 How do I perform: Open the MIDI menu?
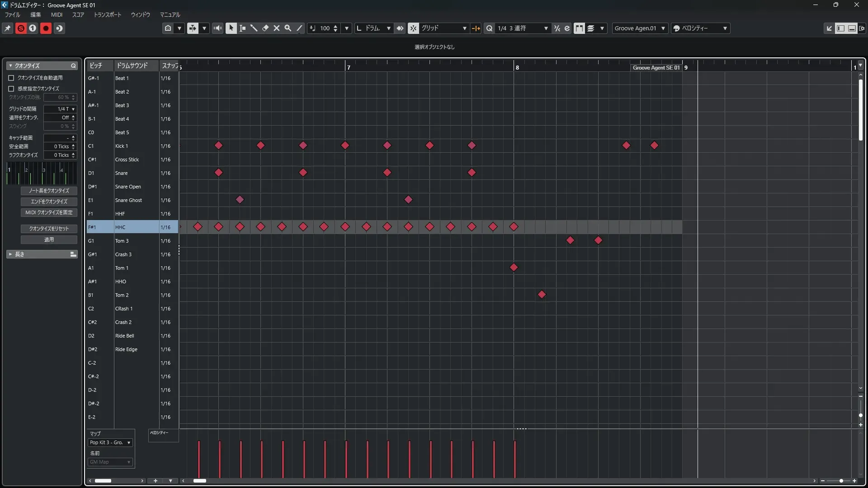coord(57,14)
